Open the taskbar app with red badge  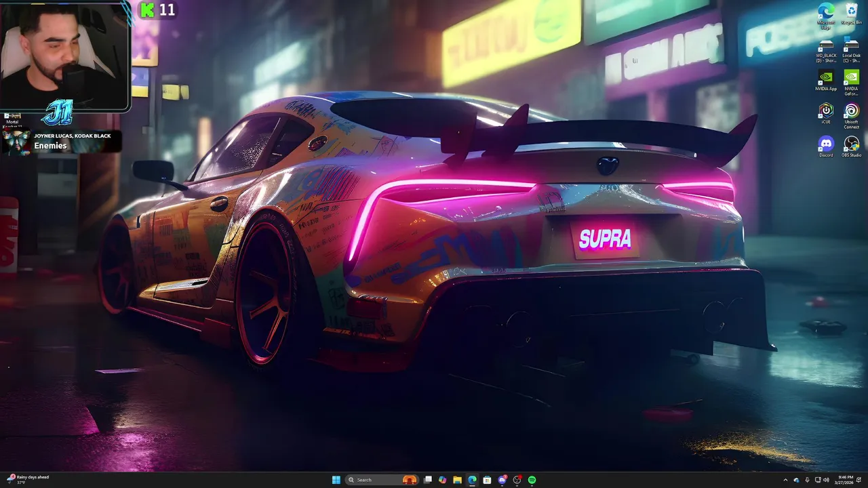coord(517,480)
